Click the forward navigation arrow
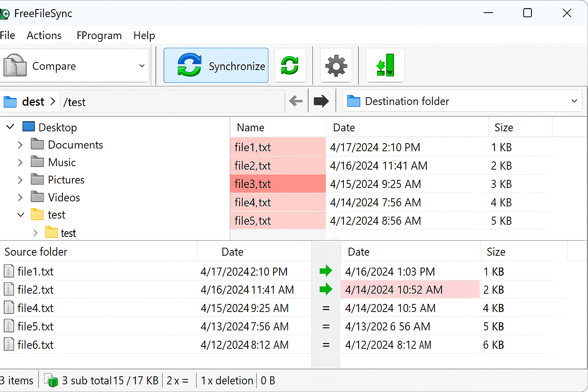The image size is (588, 392). [x=321, y=101]
